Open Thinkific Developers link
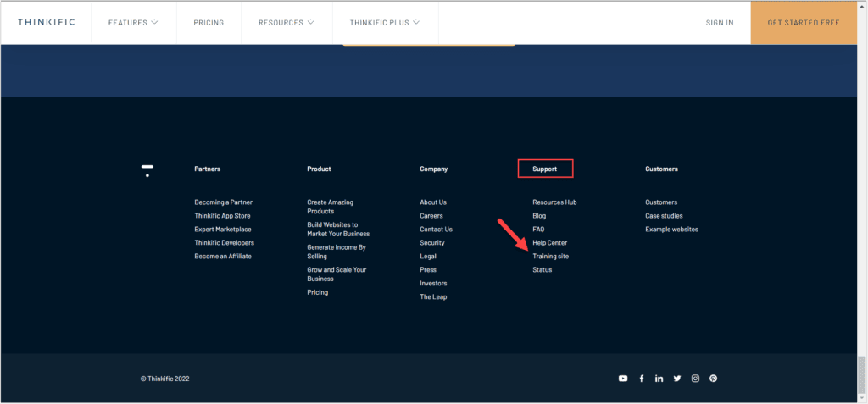868x404 pixels. (224, 243)
